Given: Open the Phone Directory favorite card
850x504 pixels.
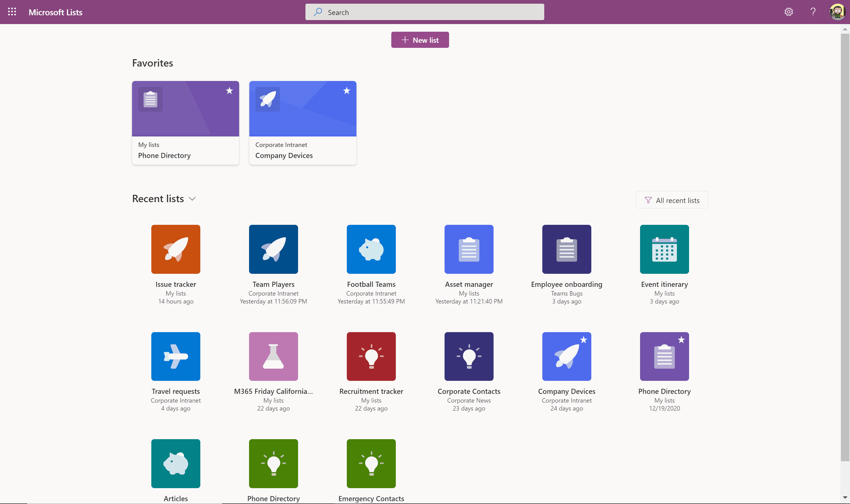Looking at the screenshot, I should [x=186, y=123].
